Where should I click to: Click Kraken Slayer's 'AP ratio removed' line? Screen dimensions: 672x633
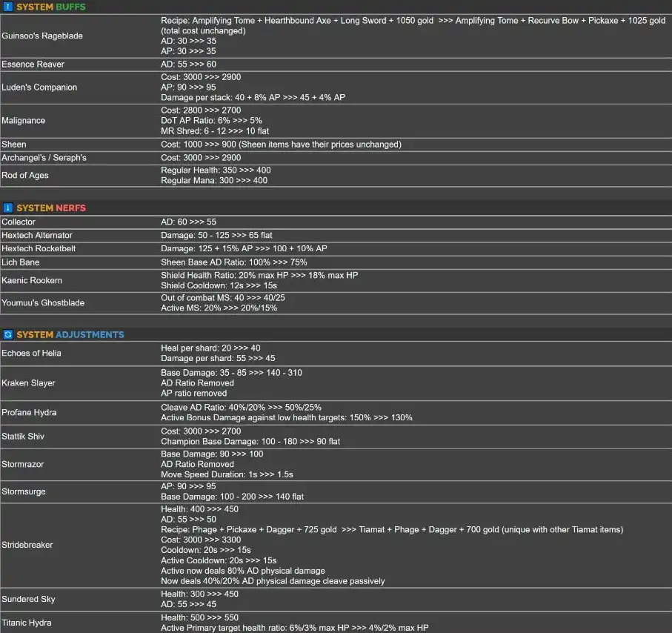[x=193, y=394]
